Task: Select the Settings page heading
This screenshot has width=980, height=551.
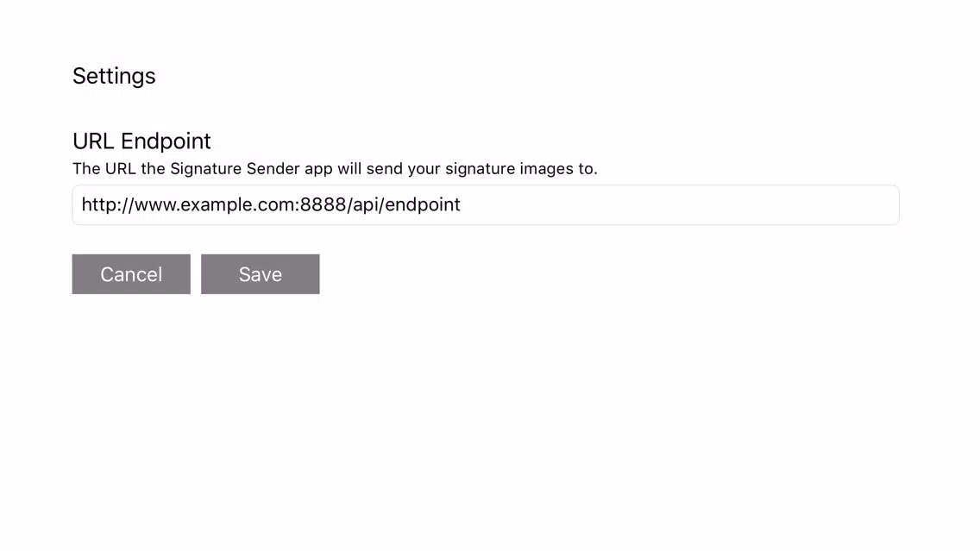Action: (x=114, y=76)
